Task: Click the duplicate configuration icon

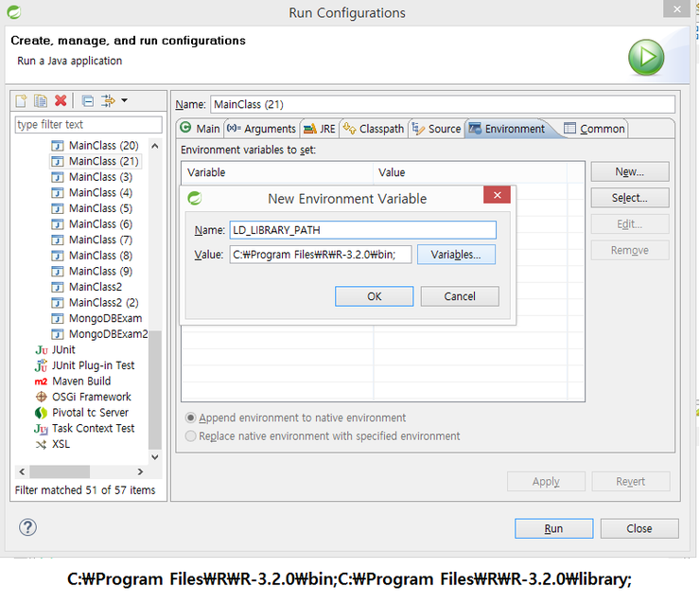Action: tap(41, 101)
